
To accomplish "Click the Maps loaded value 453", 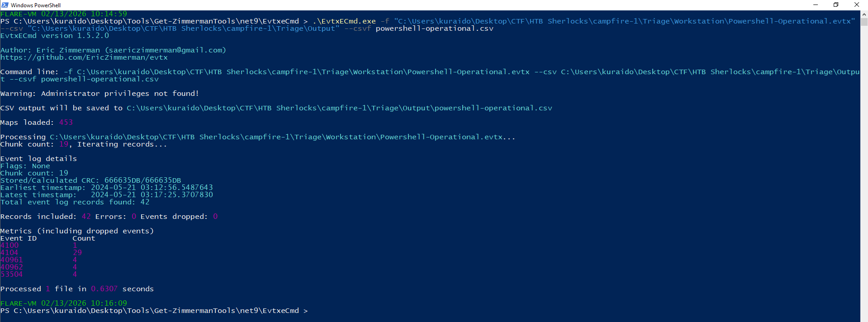I will click(66, 123).
